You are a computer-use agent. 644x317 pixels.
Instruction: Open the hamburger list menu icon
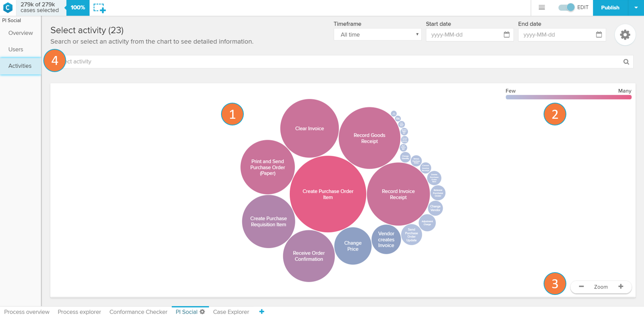542,7
